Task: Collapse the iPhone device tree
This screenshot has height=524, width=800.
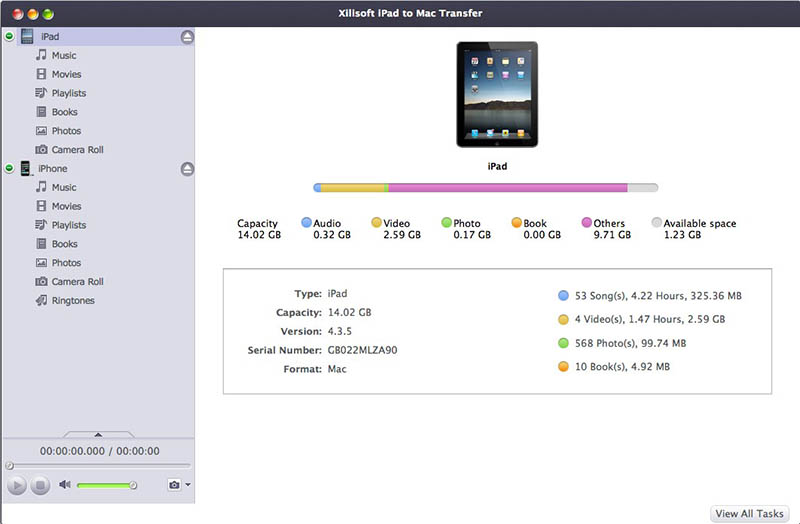Action: (9, 169)
